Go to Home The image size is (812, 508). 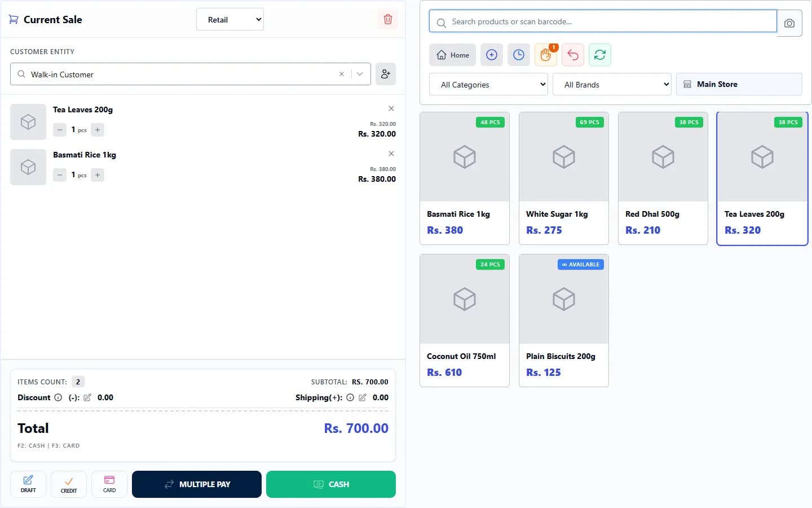(x=453, y=55)
